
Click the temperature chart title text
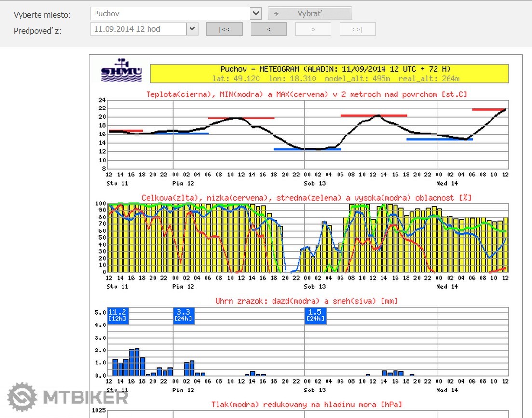pyautogui.click(x=306, y=94)
